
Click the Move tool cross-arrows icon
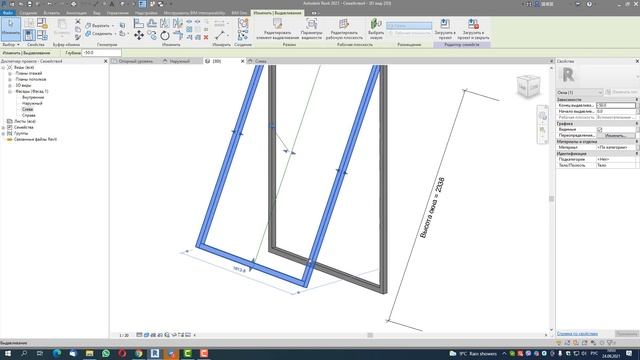[x=139, y=36]
